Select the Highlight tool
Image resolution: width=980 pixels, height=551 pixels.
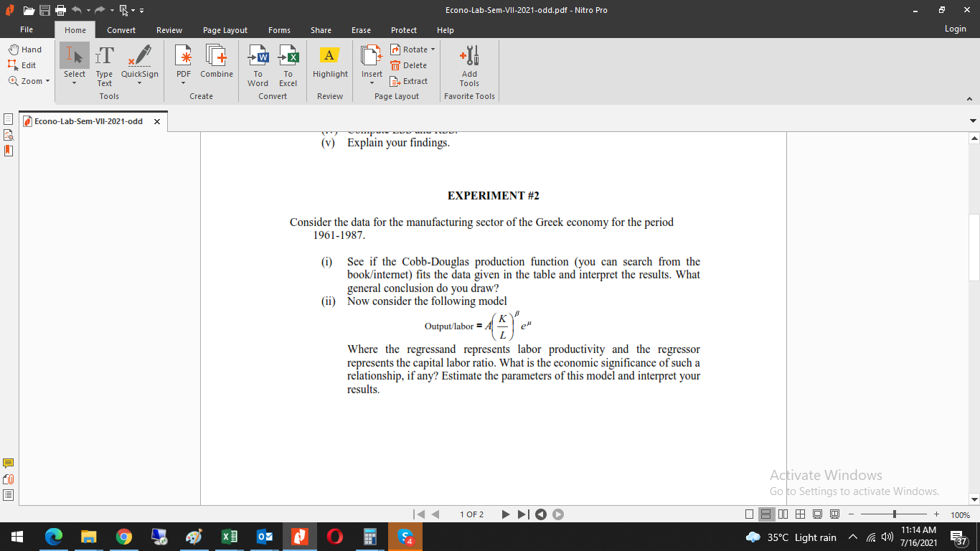point(329,63)
